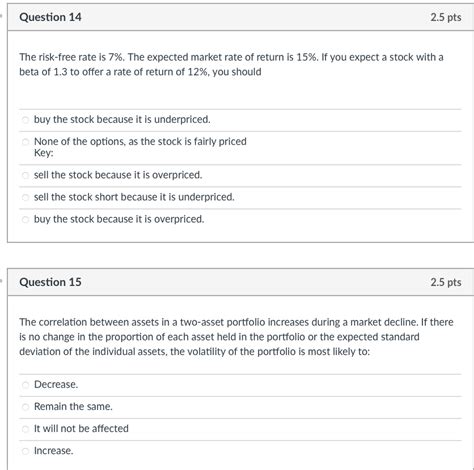
Task: Click the 2.5 pts label on Question 15
Action: tap(446, 282)
